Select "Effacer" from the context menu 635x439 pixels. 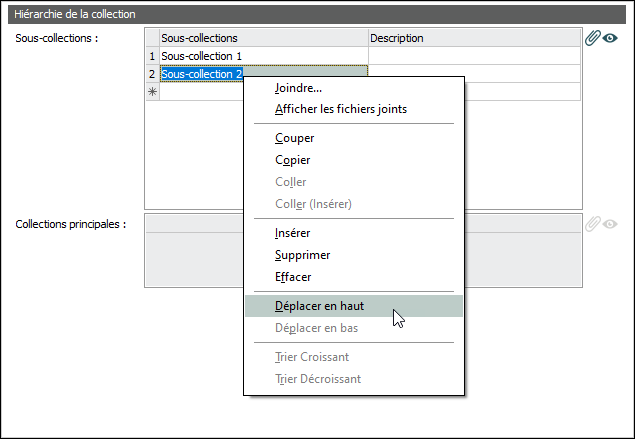pyautogui.click(x=293, y=277)
